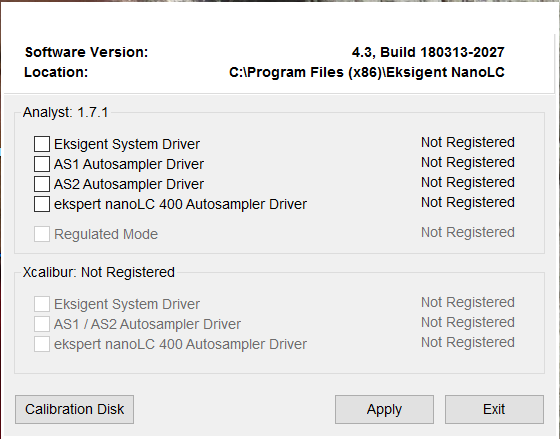Check the Analyst Eksigent System Driver checkbox
This screenshot has height=439, width=560.
click(42, 144)
